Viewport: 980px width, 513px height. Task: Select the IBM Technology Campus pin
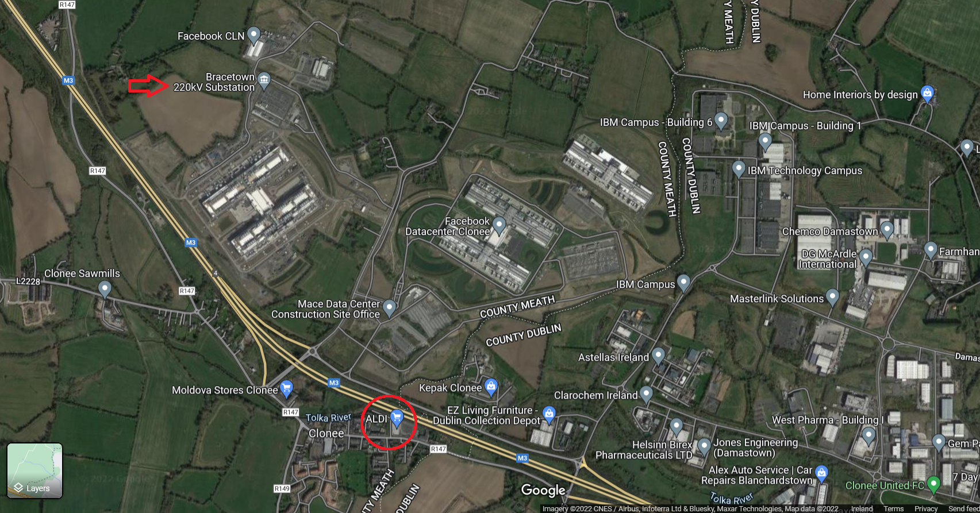[739, 169]
